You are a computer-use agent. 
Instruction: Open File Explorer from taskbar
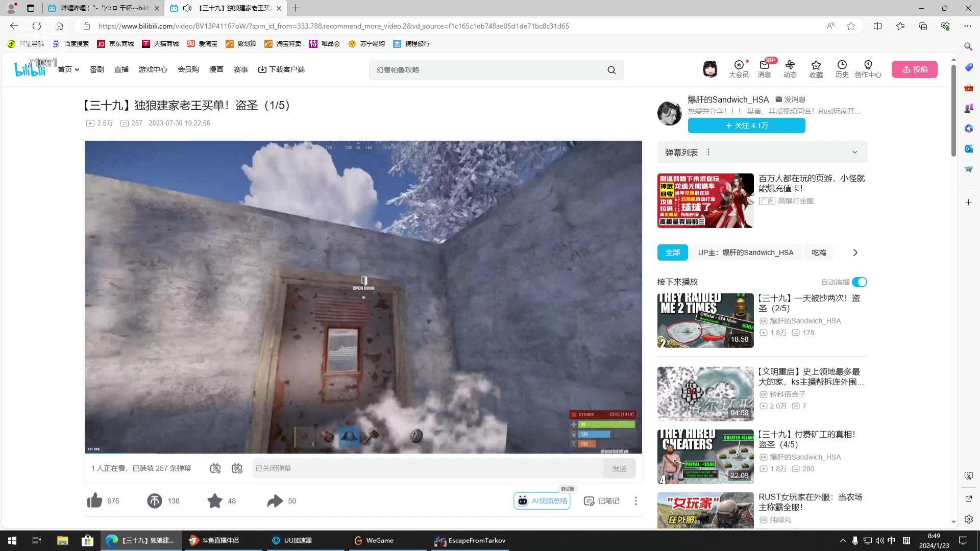pos(62,540)
